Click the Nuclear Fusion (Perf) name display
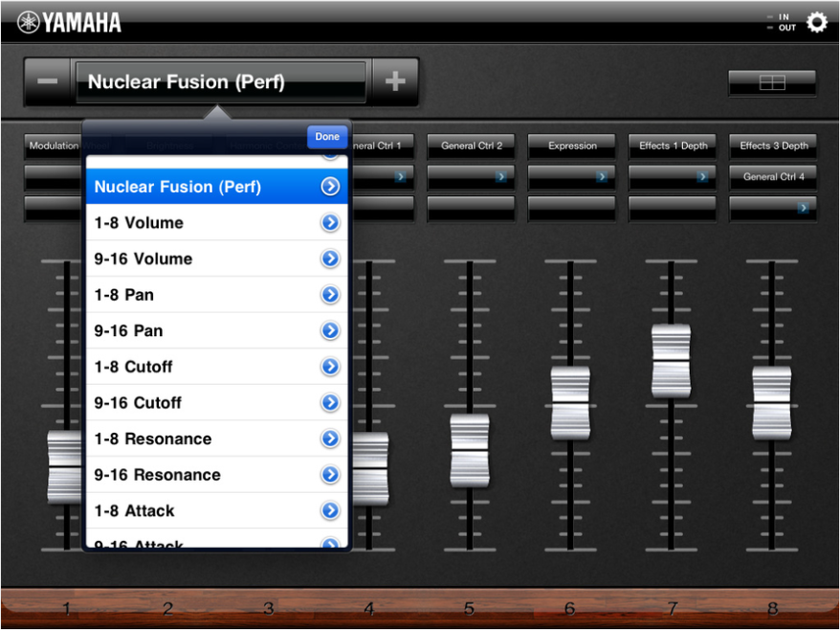The image size is (840, 630). 221,81
